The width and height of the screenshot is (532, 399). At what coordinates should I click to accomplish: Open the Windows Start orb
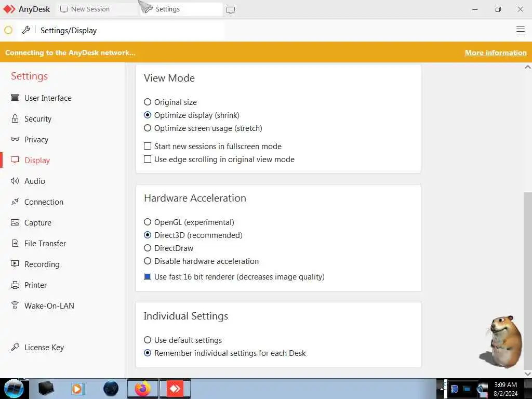tap(14, 389)
